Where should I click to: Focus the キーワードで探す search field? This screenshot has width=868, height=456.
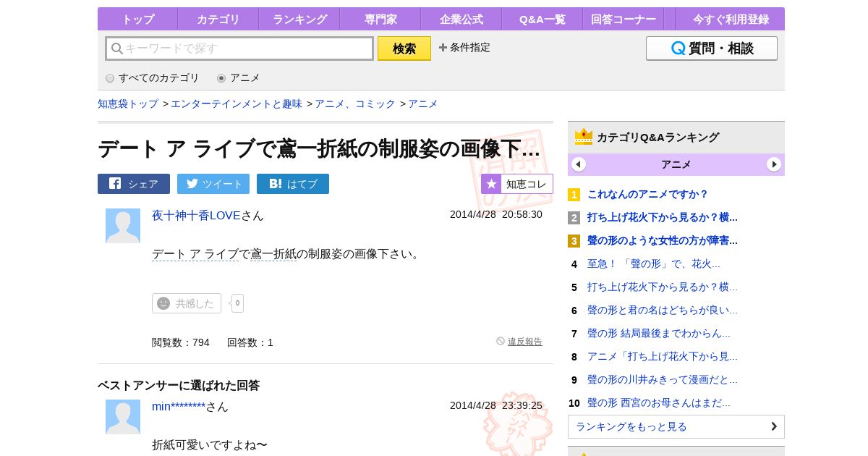(239, 48)
